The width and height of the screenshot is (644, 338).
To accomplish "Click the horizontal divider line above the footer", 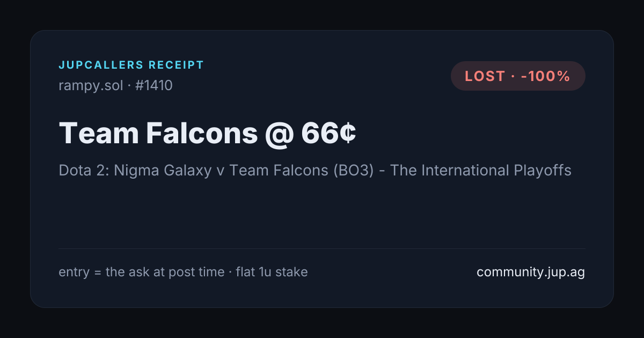I will pos(322,248).
